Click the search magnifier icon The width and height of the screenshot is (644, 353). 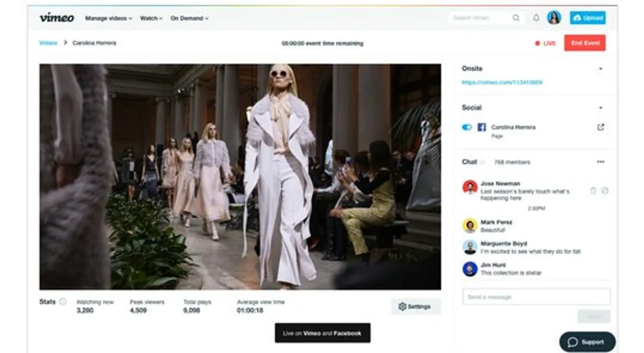[x=516, y=18]
